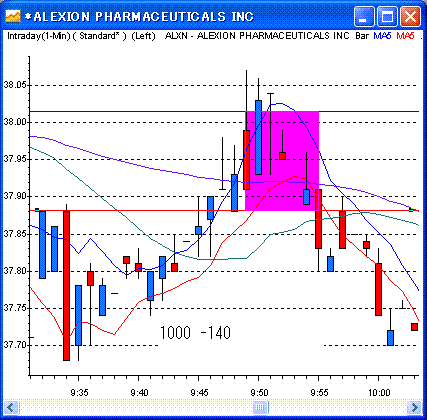Viewport: 427px width, 420px height.
Task: Click the tall blue candlestick at 9:50
Action: click(x=258, y=137)
